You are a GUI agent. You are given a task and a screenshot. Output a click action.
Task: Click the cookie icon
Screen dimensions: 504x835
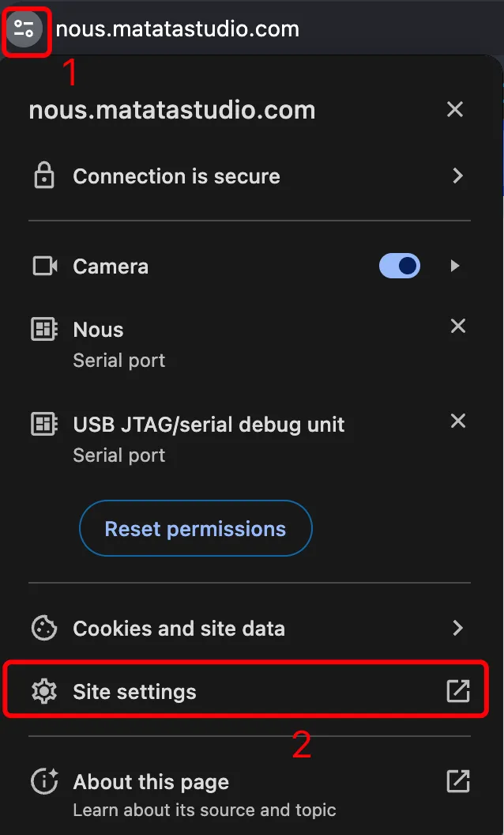pos(44,629)
